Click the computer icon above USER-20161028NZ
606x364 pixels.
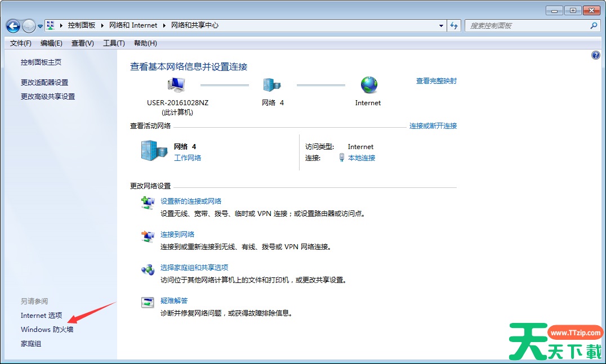(x=176, y=85)
